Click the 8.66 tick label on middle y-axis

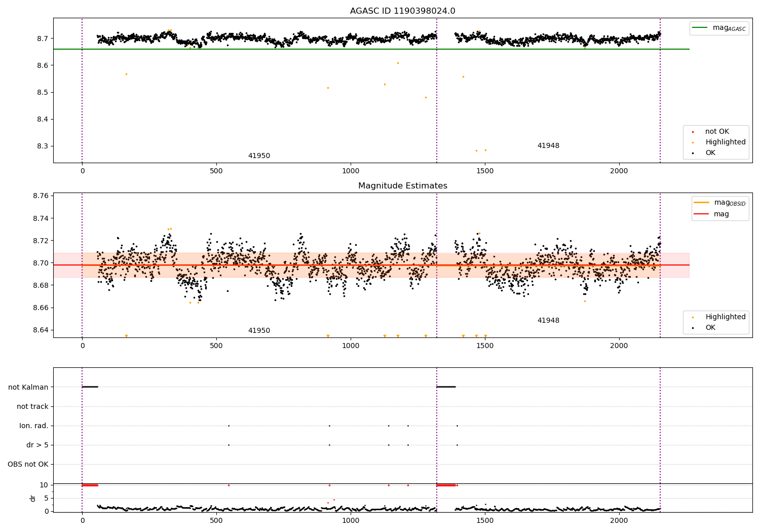point(41,308)
